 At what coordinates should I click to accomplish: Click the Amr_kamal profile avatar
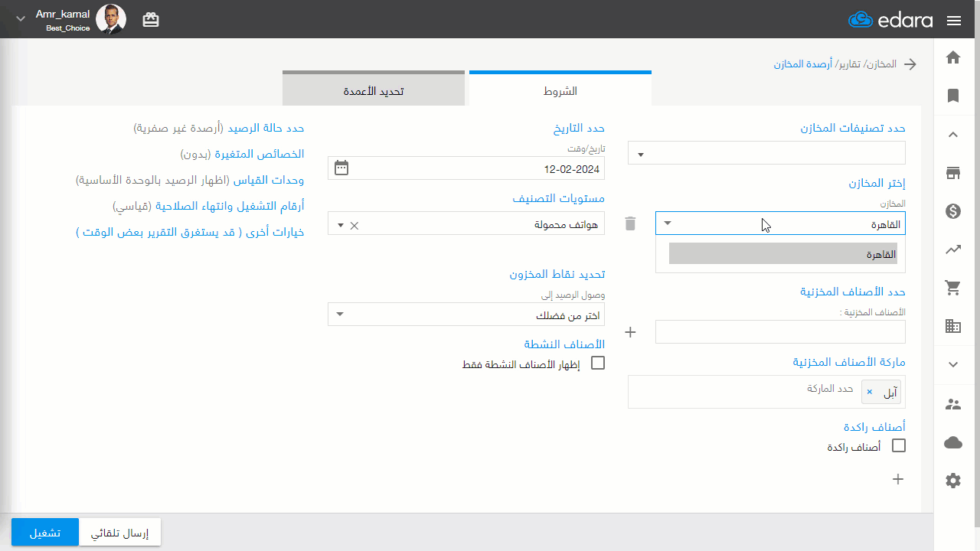click(111, 19)
